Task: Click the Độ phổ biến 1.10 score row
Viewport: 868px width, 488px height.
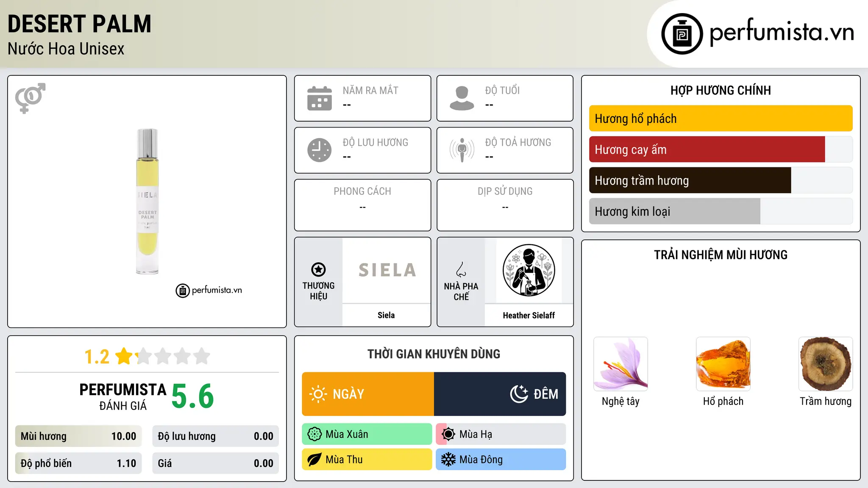Action: (x=78, y=463)
